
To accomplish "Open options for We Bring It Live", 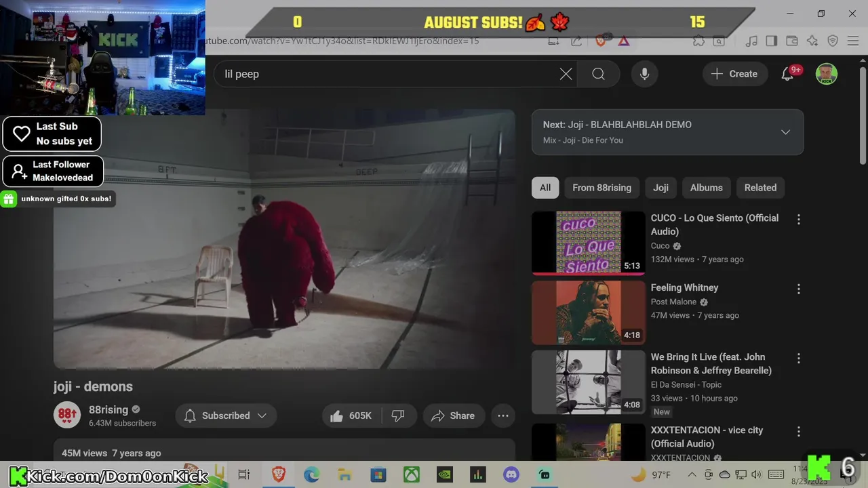I will point(798,359).
